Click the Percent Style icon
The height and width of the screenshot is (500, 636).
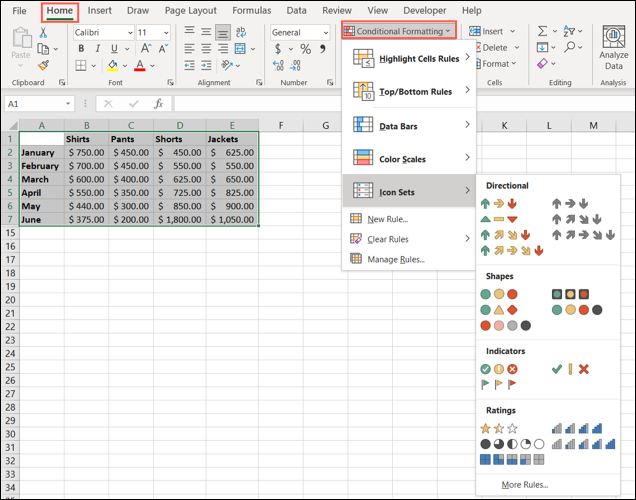pos(305,49)
